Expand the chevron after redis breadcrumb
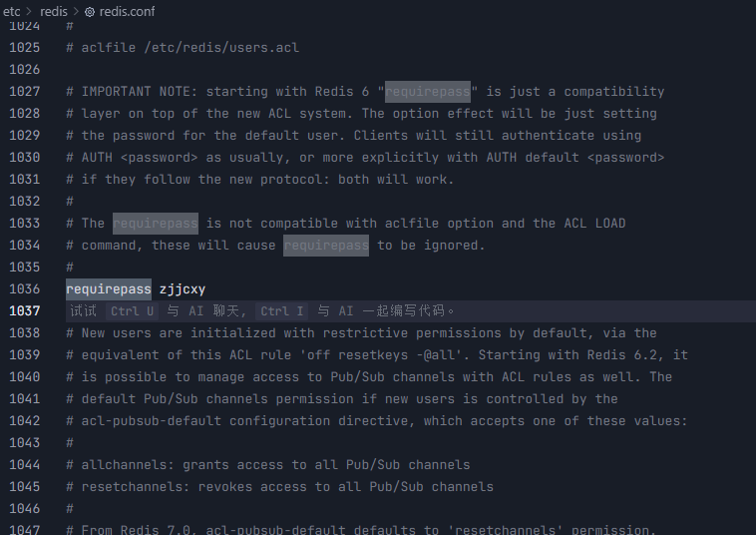 (76, 12)
